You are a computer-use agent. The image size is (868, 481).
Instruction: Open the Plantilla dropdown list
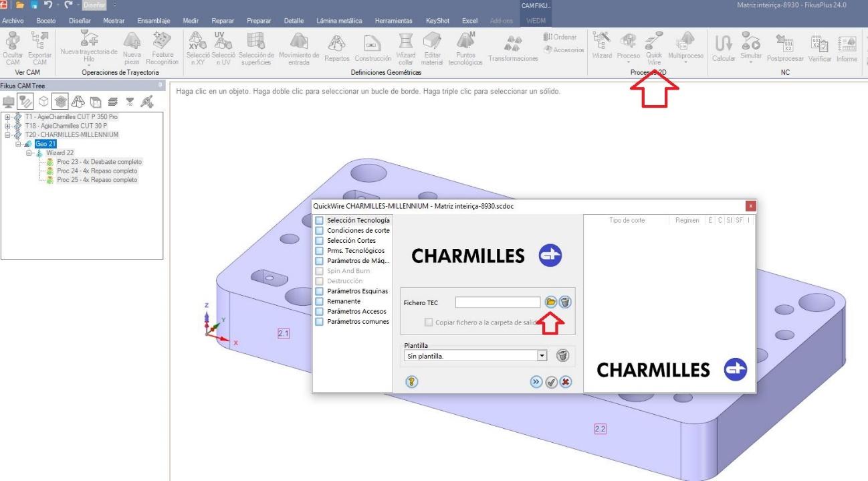click(542, 356)
